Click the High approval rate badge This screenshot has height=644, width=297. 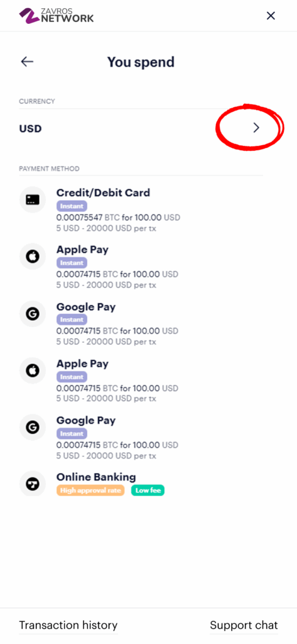(90, 490)
